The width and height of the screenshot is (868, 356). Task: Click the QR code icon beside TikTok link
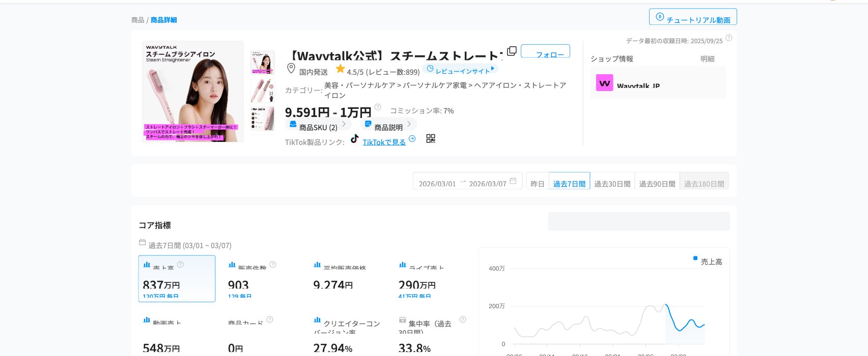pyautogui.click(x=431, y=139)
